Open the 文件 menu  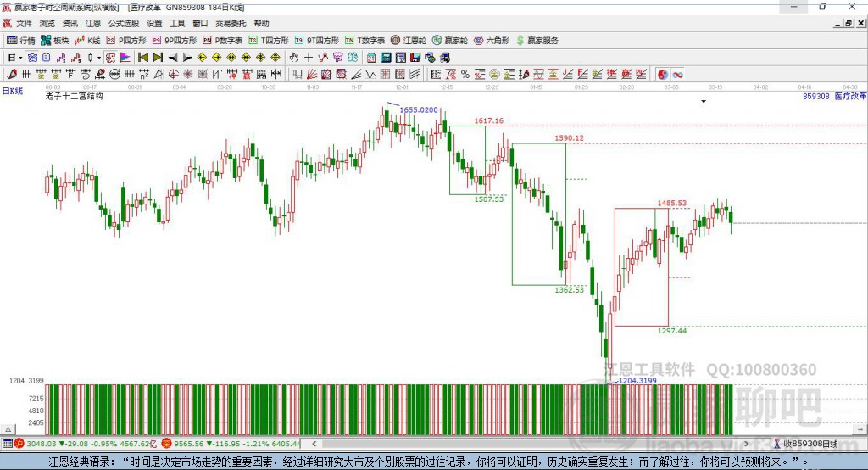(24, 23)
